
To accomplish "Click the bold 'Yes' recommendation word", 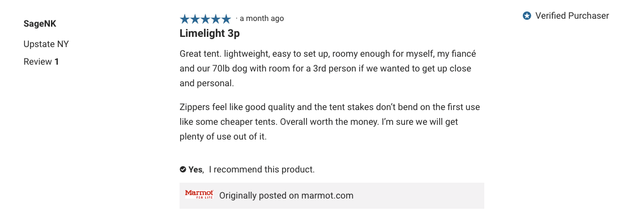I will pos(195,170).
